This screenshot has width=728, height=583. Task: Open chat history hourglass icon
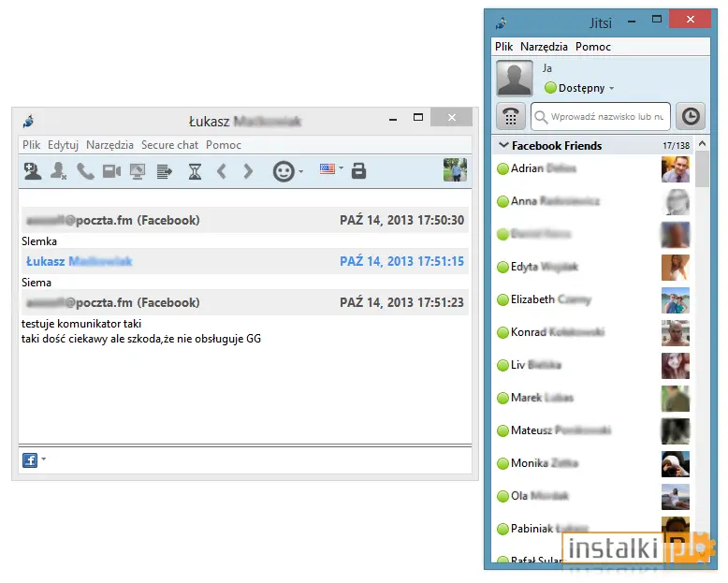pyautogui.click(x=195, y=172)
